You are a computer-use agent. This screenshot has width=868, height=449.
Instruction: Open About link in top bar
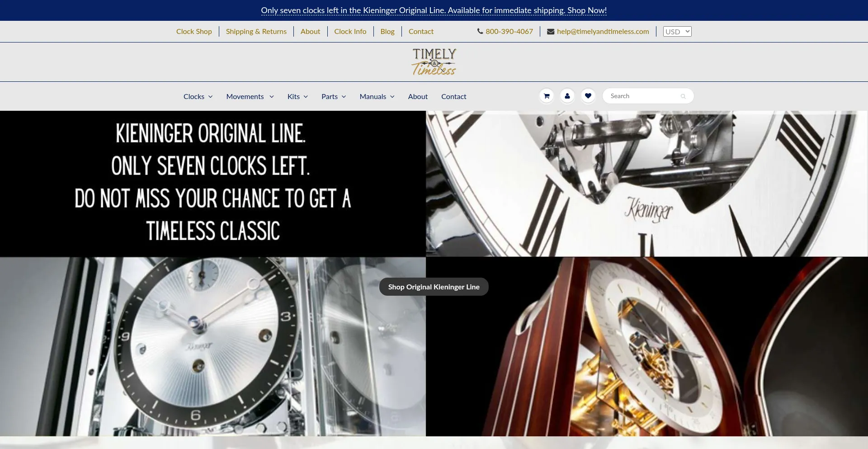310,31
